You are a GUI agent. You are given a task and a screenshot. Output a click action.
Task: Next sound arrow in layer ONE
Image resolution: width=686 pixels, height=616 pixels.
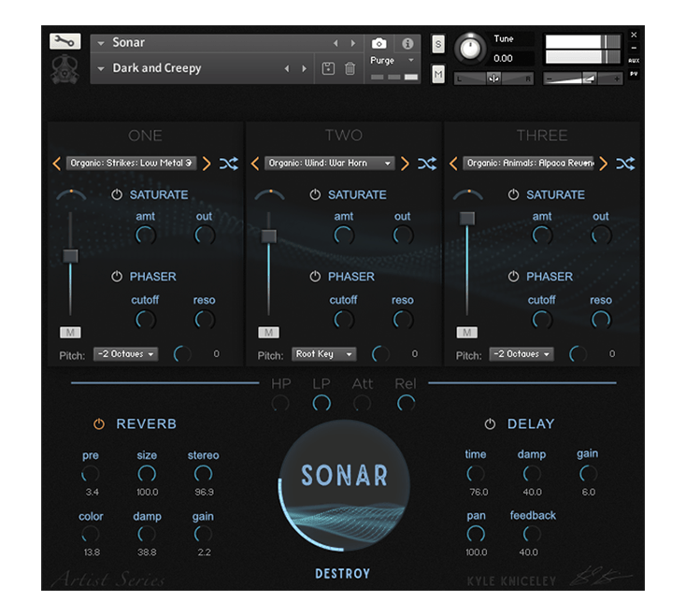coord(207,164)
